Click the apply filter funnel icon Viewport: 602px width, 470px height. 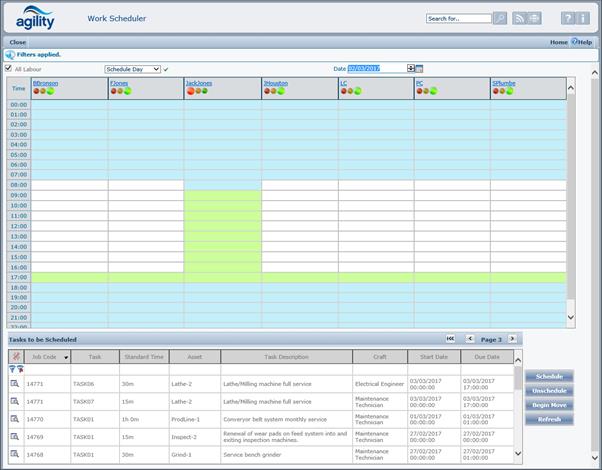pyautogui.click(x=12, y=369)
